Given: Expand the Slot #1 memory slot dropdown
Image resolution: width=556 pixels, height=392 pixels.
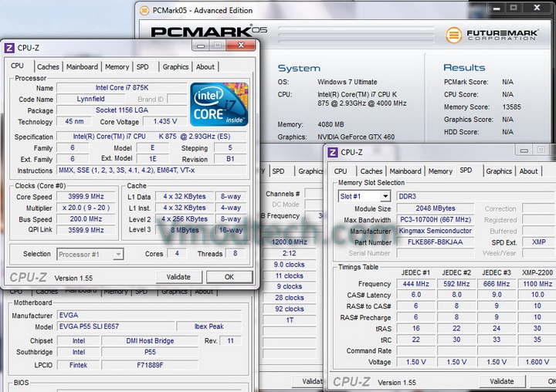Looking at the screenshot, I should 385,196.
